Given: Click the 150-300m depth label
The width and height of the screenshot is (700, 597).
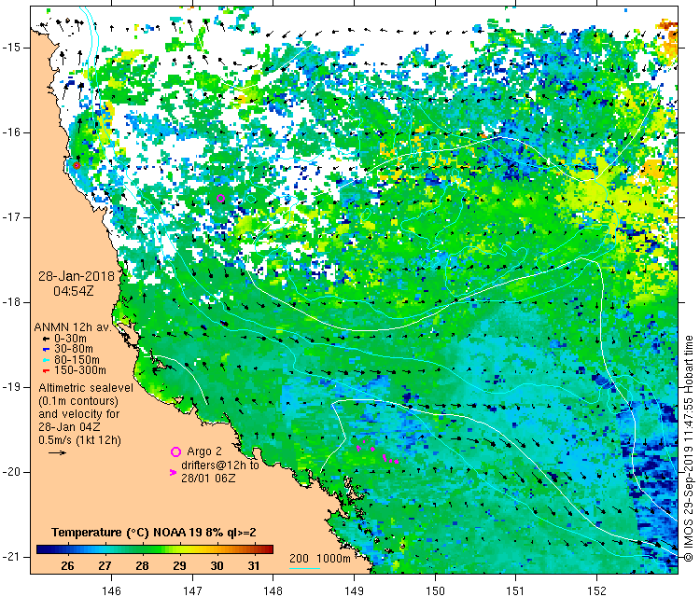Looking at the screenshot, I should point(80,370).
